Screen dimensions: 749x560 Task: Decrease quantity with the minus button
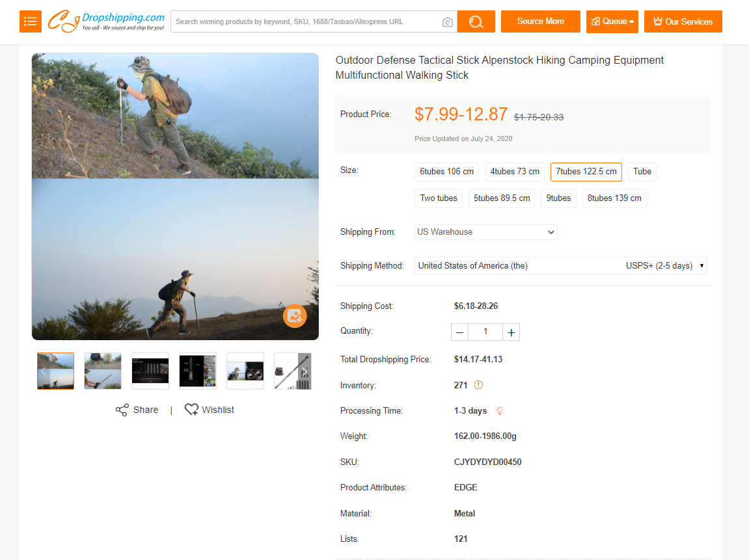click(460, 332)
